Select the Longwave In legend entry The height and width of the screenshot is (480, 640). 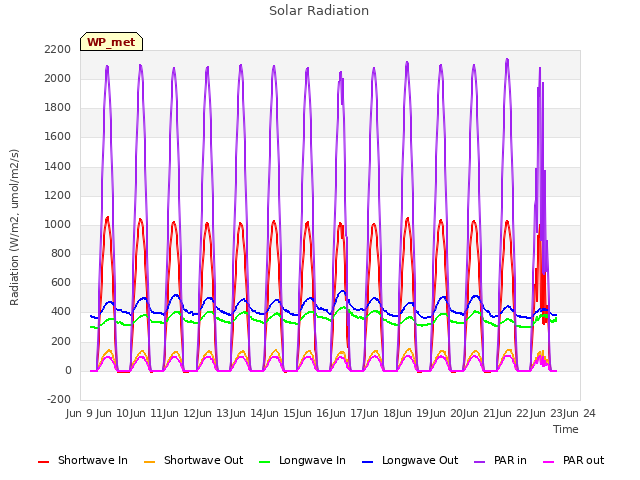(302, 460)
